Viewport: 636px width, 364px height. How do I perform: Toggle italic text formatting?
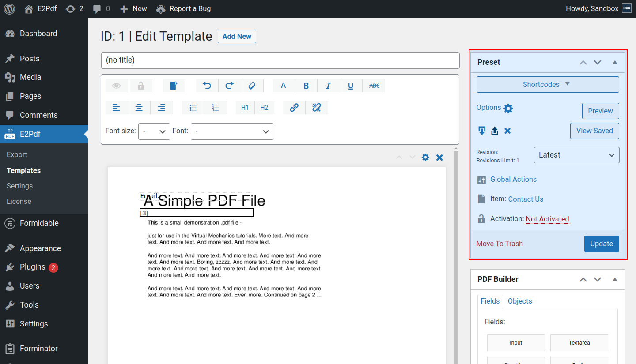328,86
